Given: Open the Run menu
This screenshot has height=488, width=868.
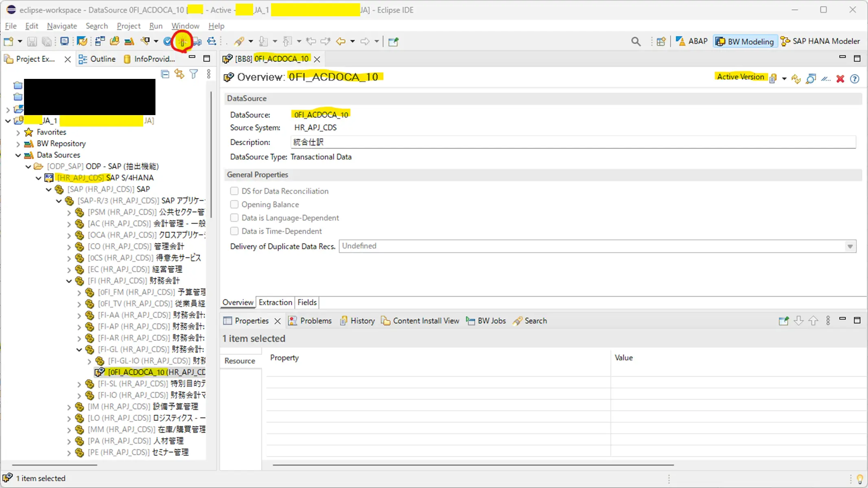Looking at the screenshot, I should (x=156, y=26).
